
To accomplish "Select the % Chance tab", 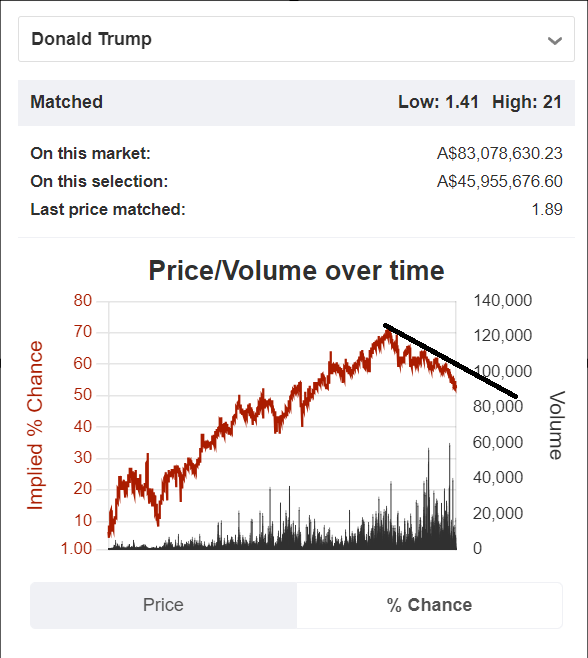I will 429,605.
